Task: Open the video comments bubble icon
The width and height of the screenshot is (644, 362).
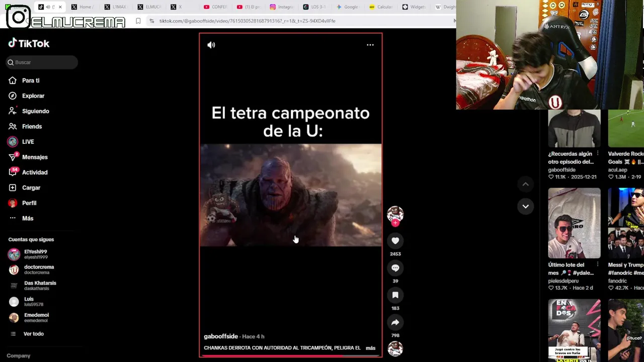Action: 395,268
